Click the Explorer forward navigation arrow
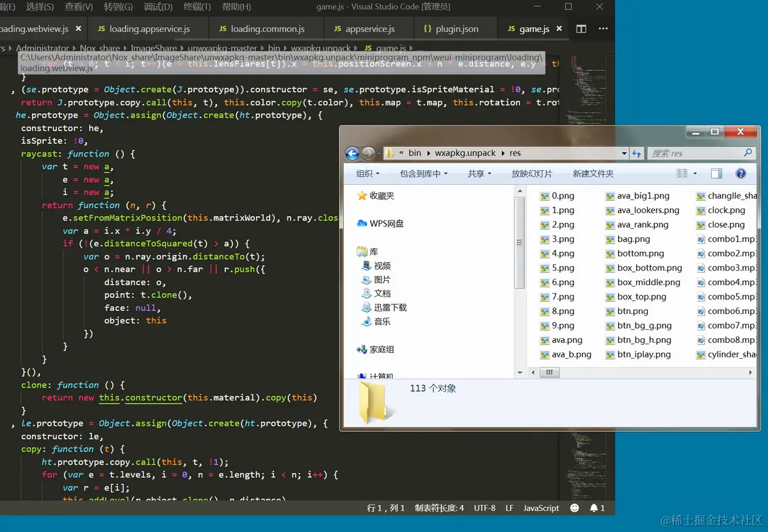The width and height of the screenshot is (768, 532). point(368,153)
